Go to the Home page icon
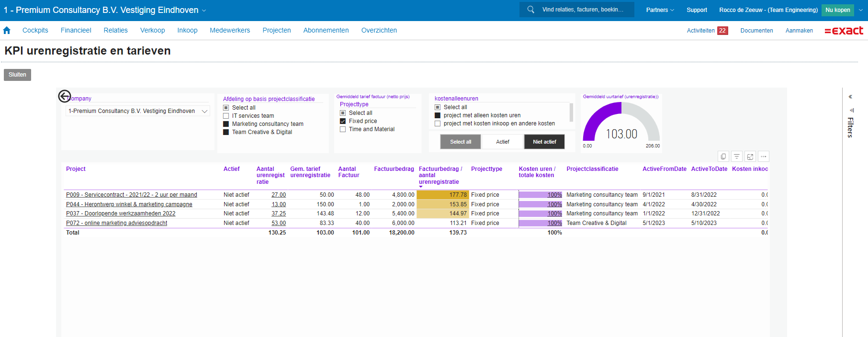The height and width of the screenshot is (337, 868). [x=7, y=30]
